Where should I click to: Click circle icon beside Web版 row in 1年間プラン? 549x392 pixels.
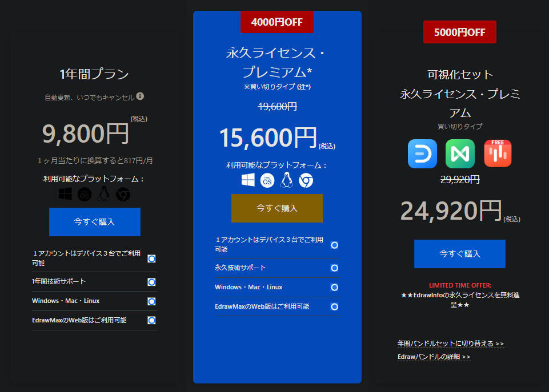(151, 320)
